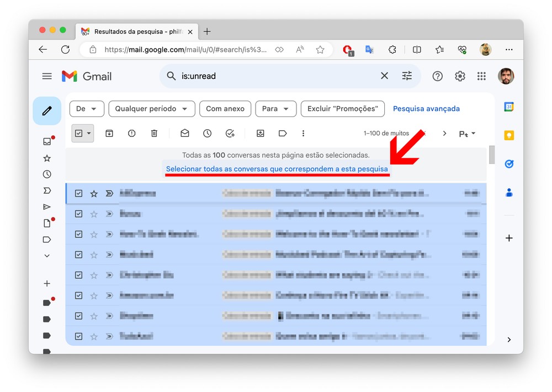This screenshot has height=392, width=552.
Task: Expand More chevron in left sidebar
Action: pyautogui.click(x=47, y=256)
